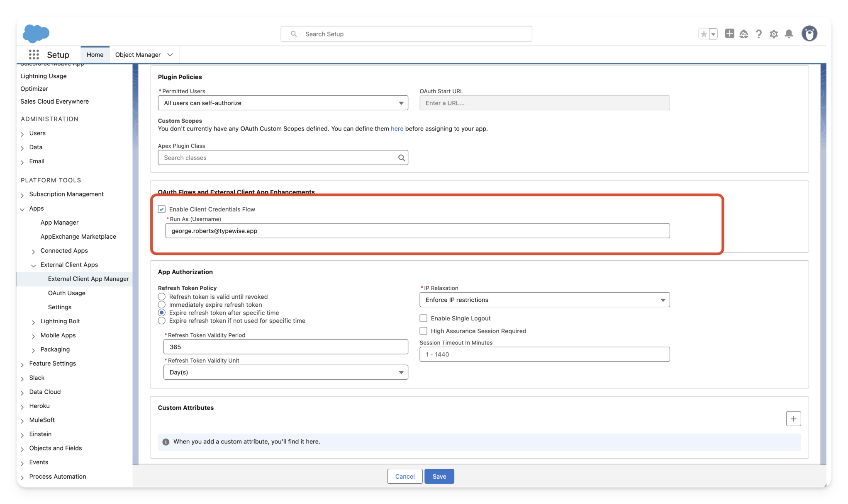This screenshot has width=848, height=504.
Task: Collapse the External Client Apps tree node
Action: click(x=34, y=265)
